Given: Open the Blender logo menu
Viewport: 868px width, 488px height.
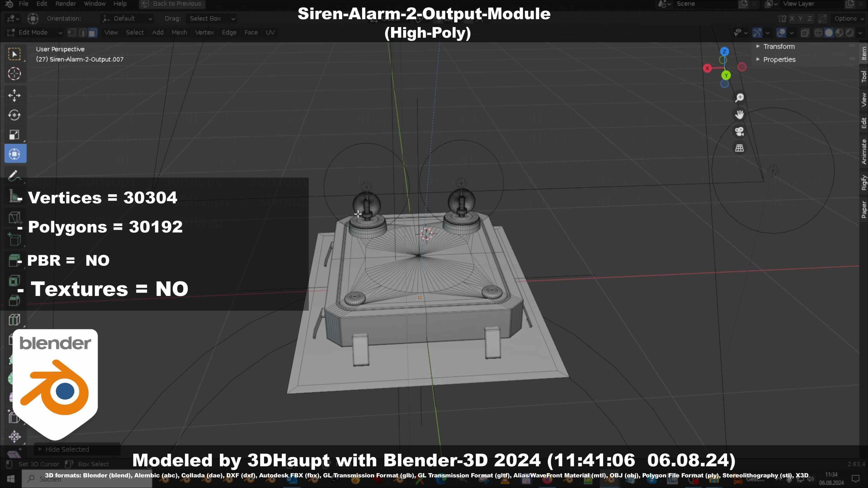Looking at the screenshot, I should tap(9, 4).
